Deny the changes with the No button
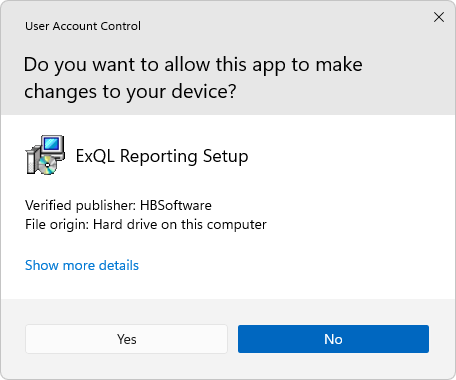The height and width of the screenshot is (380, 456). [333, 339]
